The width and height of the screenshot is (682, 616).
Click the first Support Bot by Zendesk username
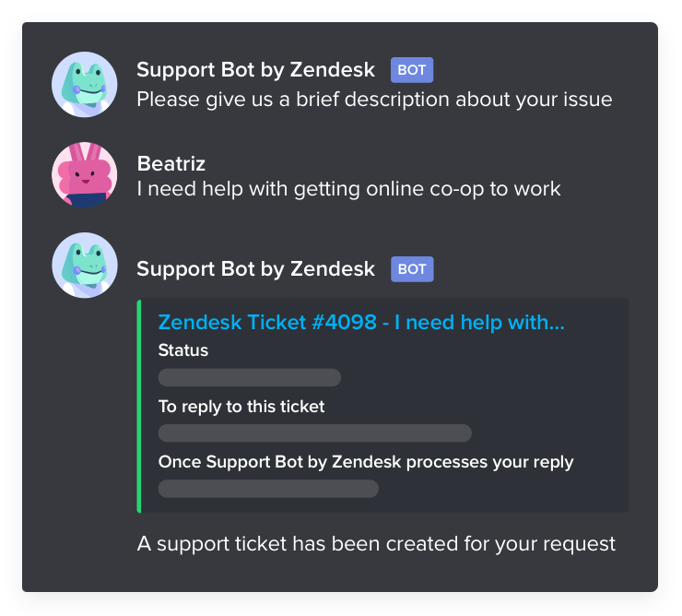(256, 70)
